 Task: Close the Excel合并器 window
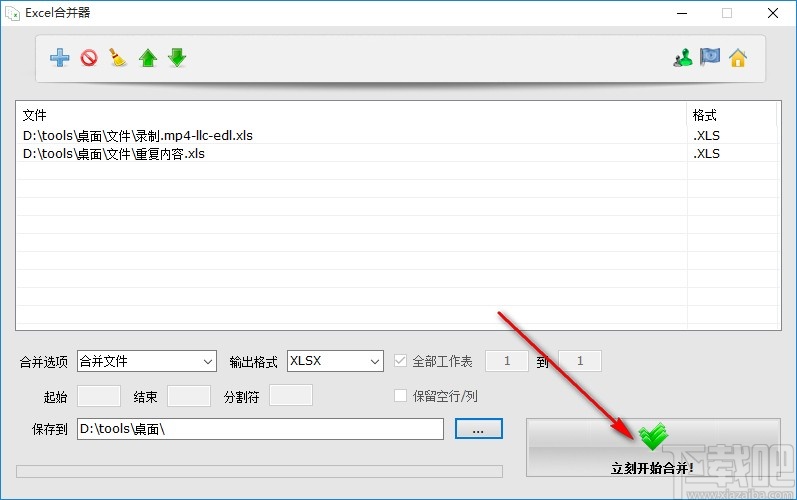773,13
